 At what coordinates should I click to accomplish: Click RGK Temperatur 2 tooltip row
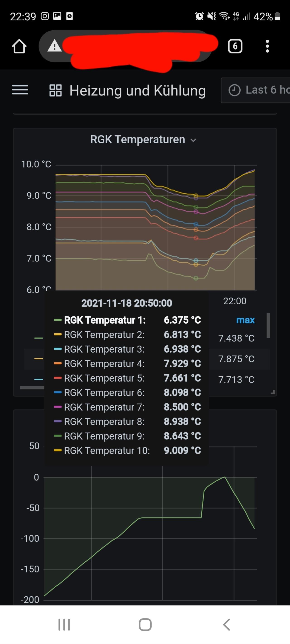(x=127, y=334)
